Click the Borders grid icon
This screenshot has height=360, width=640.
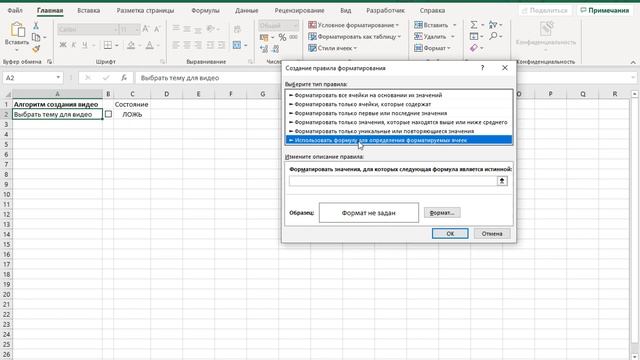[x=108, y=45]
